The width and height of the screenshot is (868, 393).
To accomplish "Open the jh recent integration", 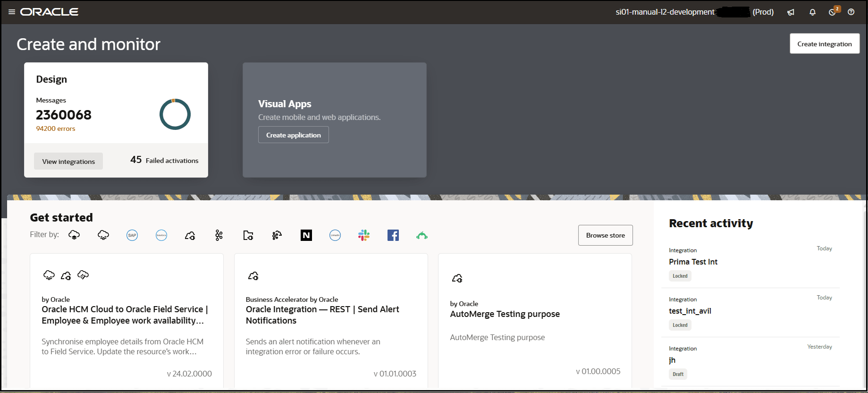I will pyautogui.click(x=672, y=360).
